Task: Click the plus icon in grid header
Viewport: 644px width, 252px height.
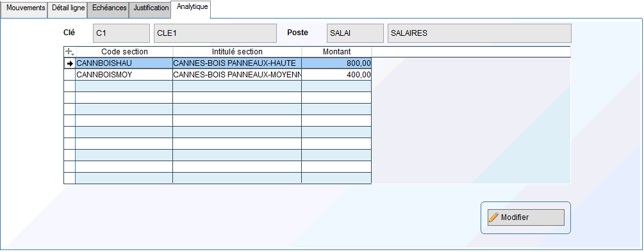Action: (69, 52)
